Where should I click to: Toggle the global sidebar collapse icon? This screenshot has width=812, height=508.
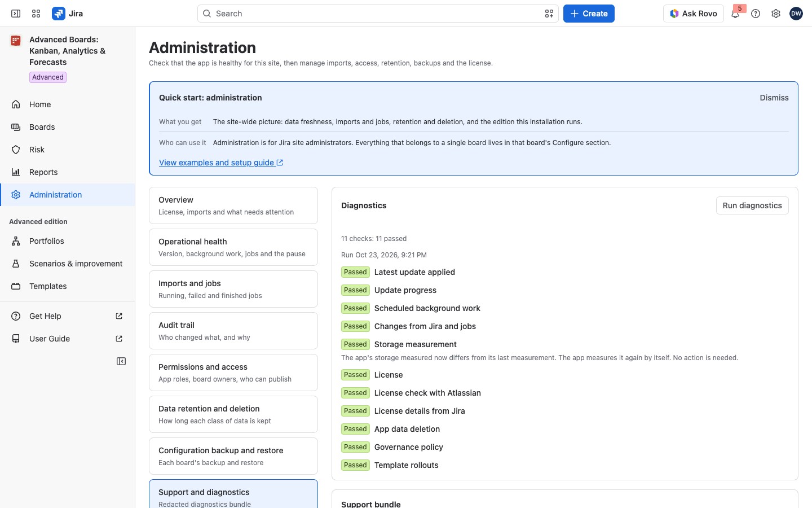(x=16, y=14)
